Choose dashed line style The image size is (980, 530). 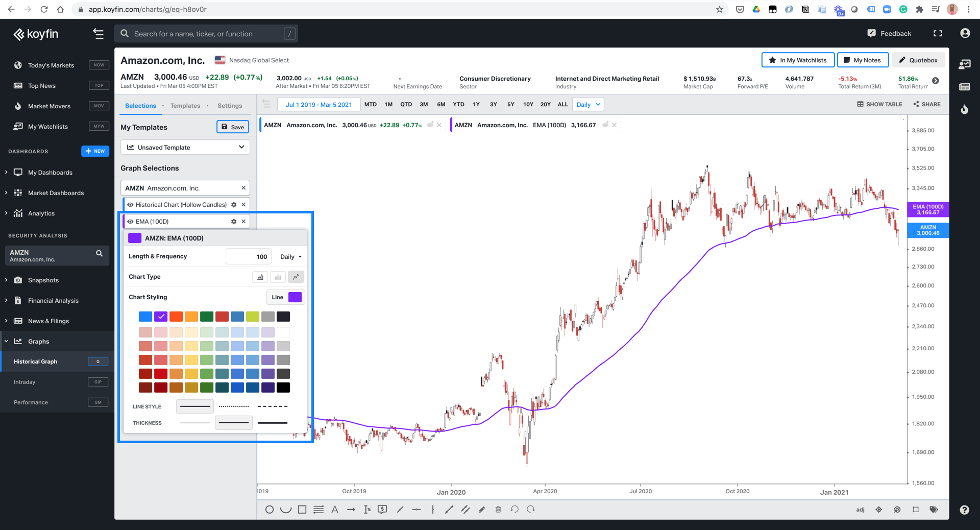273,406
